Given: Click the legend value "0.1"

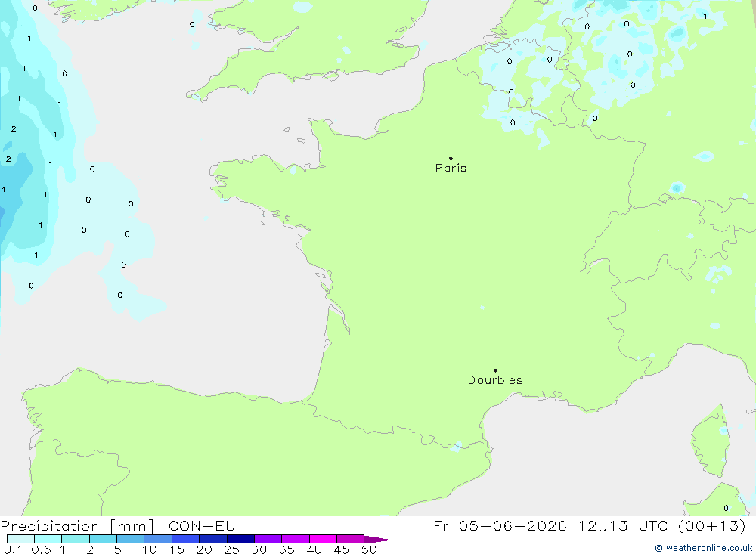Looking at the screenshot, I should [13, 549].
